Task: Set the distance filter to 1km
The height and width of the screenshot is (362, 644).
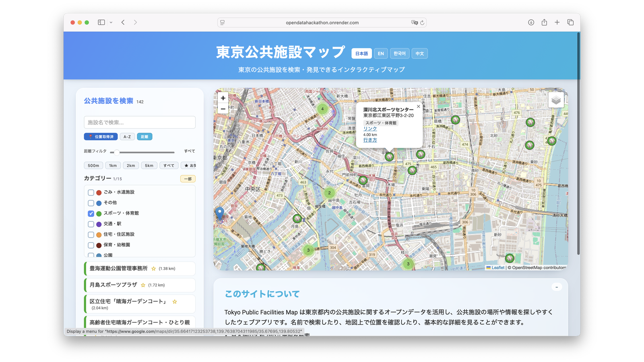Action: tap(113, 165)
